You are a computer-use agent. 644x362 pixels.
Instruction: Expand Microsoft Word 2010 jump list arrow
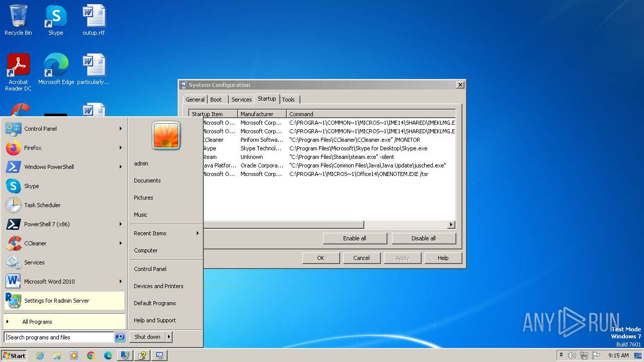click(x=121, y=282)
